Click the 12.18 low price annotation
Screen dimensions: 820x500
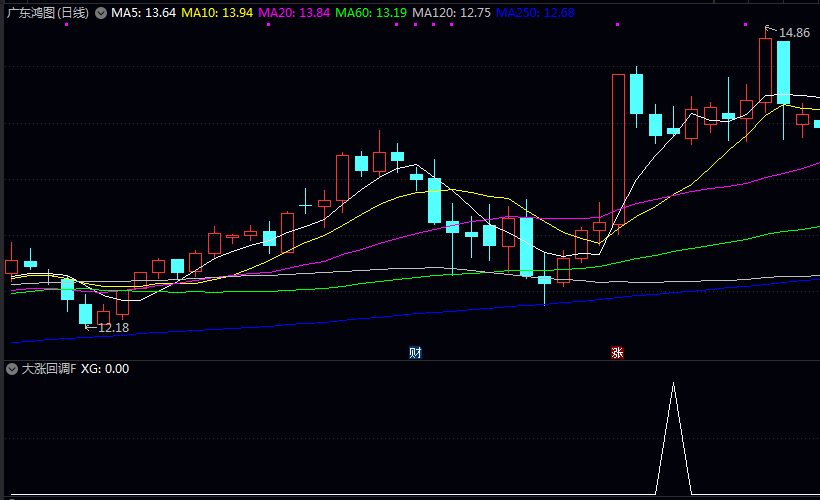(x=113, y=328)
